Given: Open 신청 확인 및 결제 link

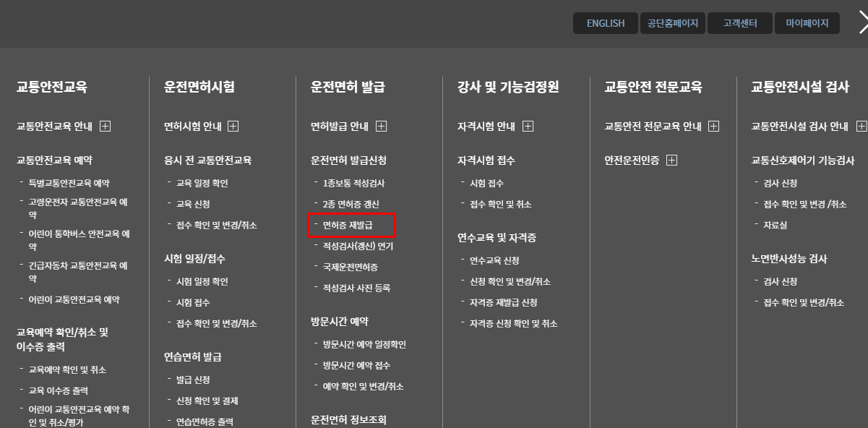Looking at the screenshot, I should [x=207, y=401].
